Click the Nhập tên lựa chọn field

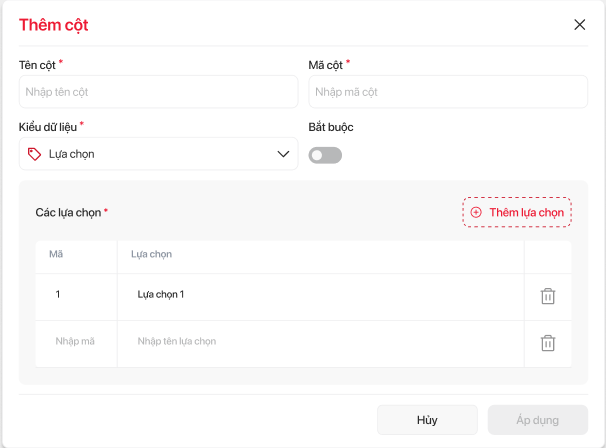pos(320,342)
